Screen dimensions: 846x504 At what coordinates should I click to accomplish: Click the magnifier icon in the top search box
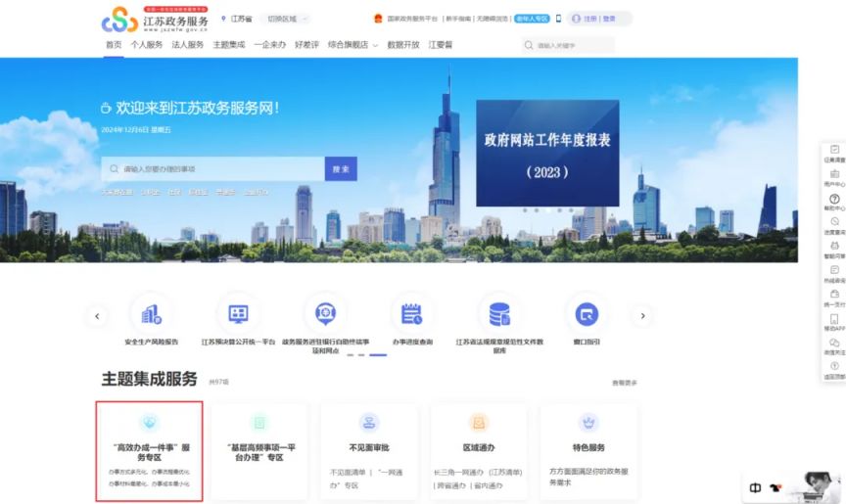pyautogui.click(x=529, y=46)
